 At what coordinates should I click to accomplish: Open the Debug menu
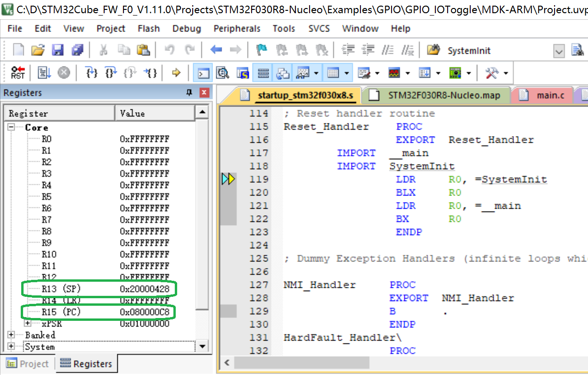tap(187, 29)
